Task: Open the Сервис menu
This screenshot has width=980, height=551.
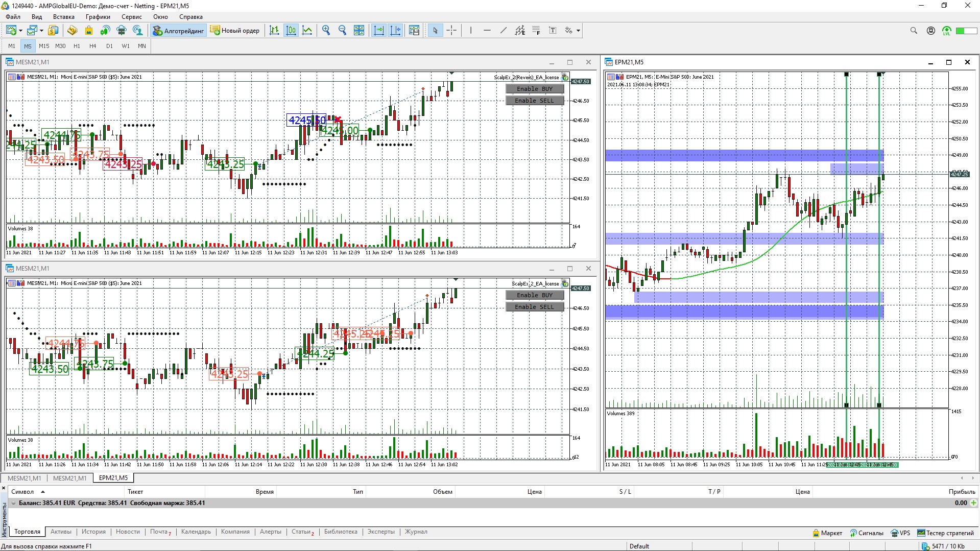Action: (132, 17)
